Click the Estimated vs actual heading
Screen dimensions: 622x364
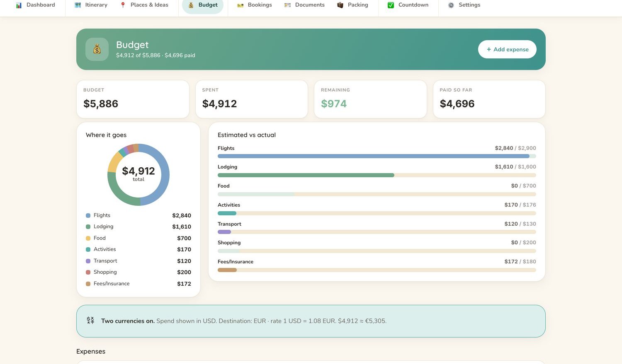click(247, 135)
